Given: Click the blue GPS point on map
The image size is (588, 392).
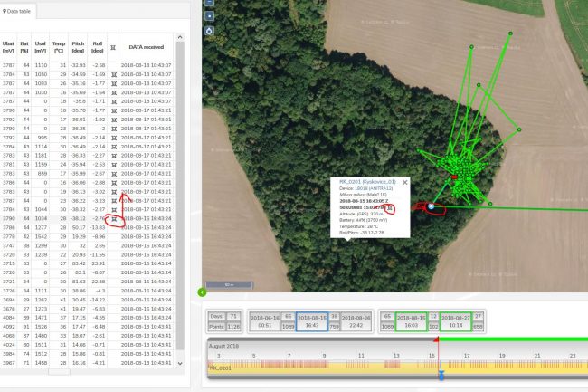Looking at the screenshot, I should 431,207.
